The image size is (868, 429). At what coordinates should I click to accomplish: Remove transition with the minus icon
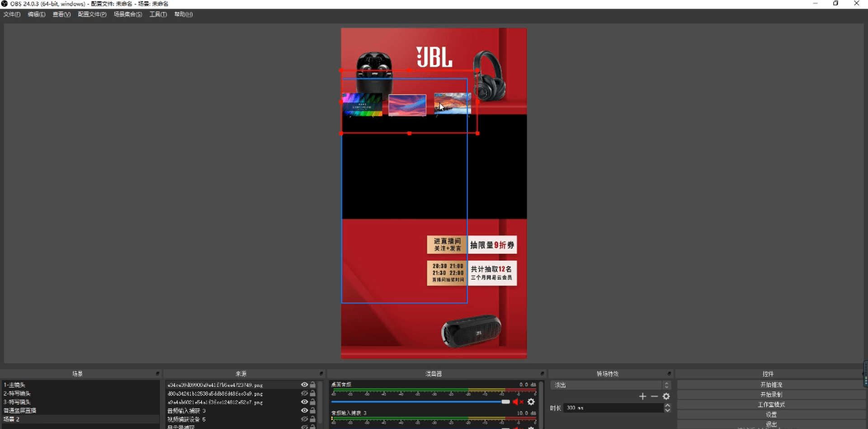coord(654,396)
